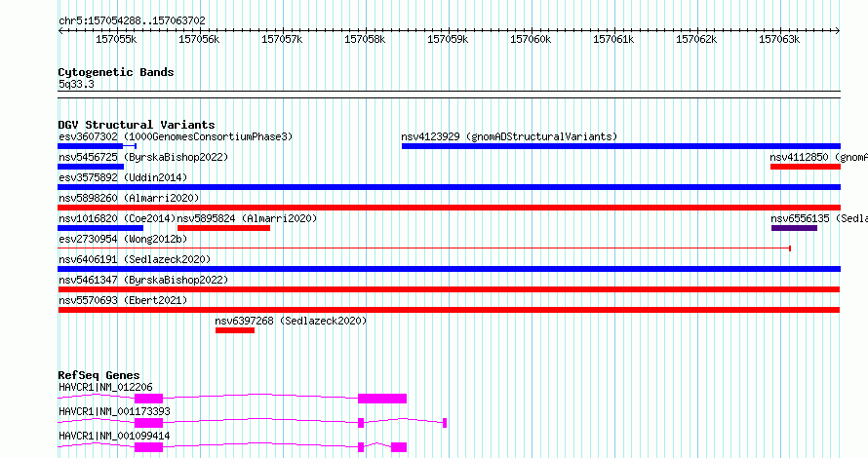868x458 pixels.
Task: Open esv3575892 Uddin2014 label
Action: pyautogui.click(x=123, y=177)
